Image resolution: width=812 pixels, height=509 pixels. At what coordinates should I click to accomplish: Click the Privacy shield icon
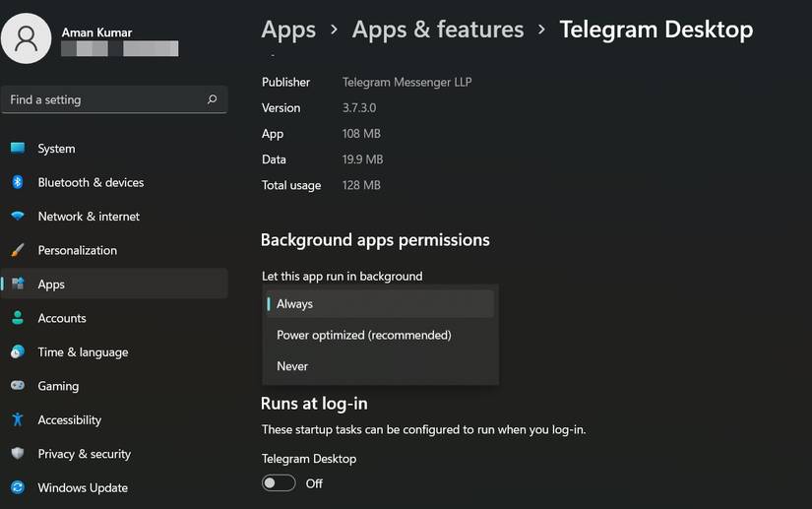pos(18,454)
